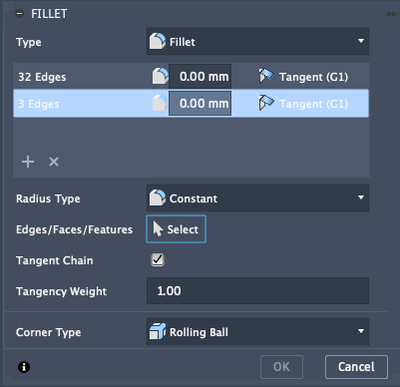Click the fillet icon in 32 Edges row
Viewport: 400px width, 387px height.
(160, 76)
